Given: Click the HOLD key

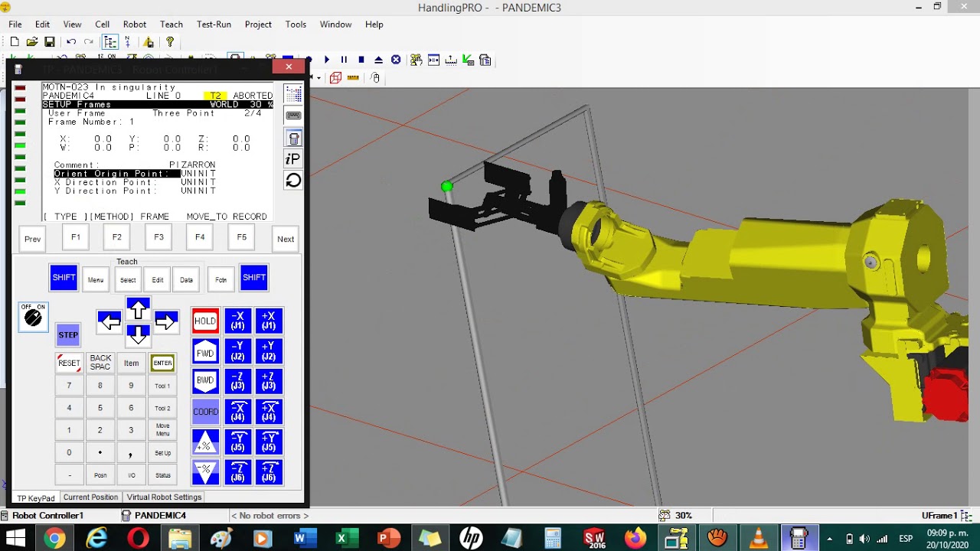Looking at the screenshot, I should [205, 321].
